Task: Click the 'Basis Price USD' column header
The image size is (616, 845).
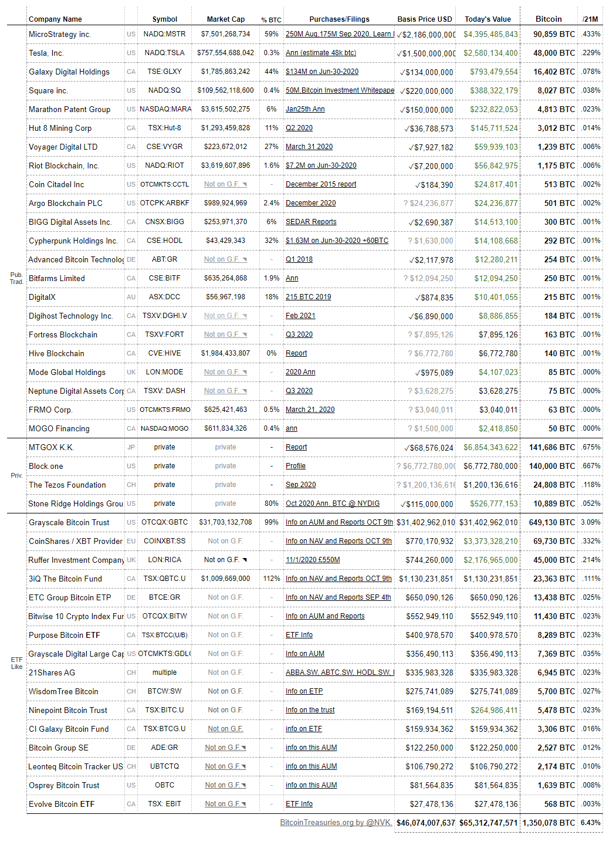Action: 425,19
